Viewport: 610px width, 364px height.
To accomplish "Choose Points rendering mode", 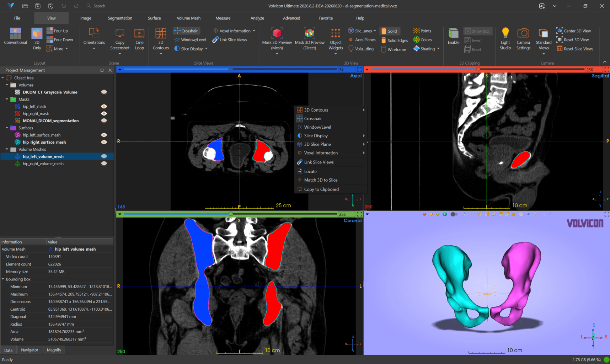I will point(422,31).
